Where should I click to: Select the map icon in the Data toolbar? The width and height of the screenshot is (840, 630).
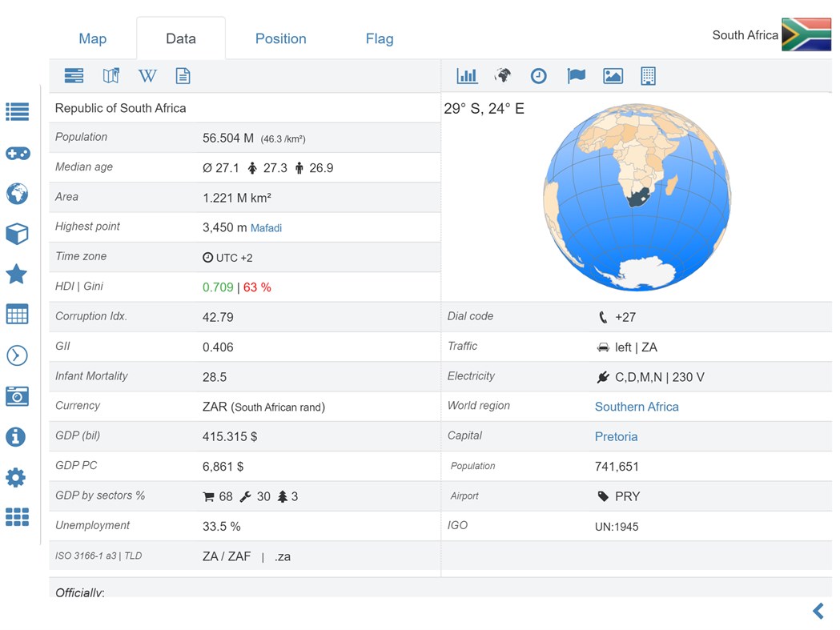click(111, 76)
